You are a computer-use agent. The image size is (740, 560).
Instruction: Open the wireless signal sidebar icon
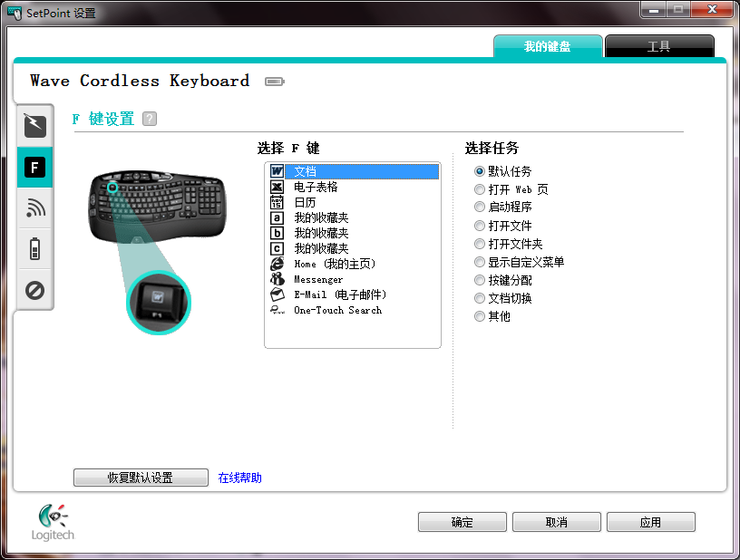pos(35,208)
